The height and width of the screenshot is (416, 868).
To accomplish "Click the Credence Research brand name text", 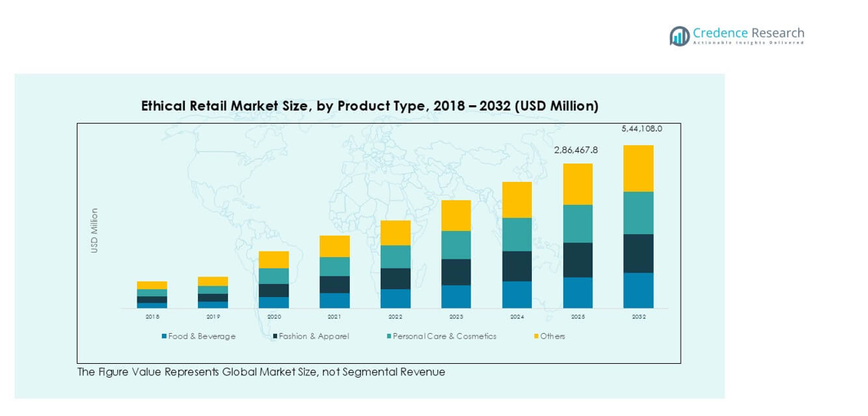I will coord(748,32).
